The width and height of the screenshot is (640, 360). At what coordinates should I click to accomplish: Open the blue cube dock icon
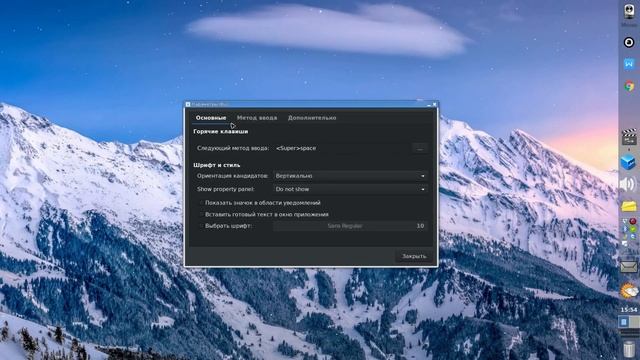[x=629, y=162]
